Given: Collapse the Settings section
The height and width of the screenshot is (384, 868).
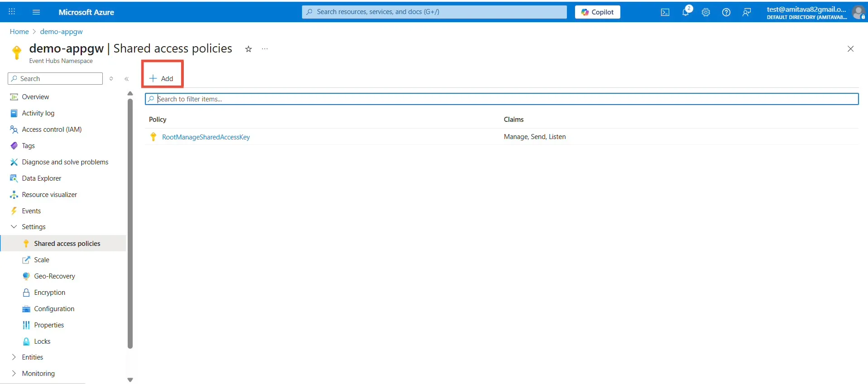Looking at the screenshot, I should (14, 227).
